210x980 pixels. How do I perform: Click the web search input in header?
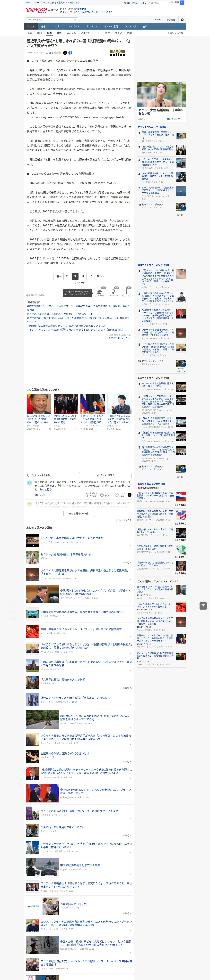click(158, 3)
